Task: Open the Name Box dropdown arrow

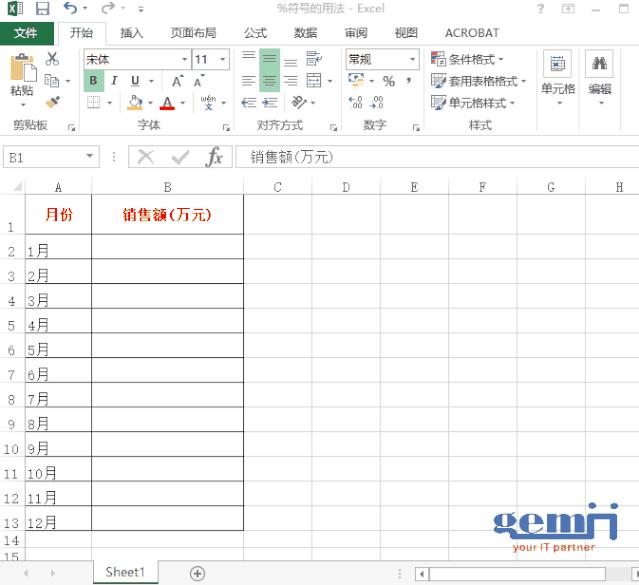Action: click(x=90, y=157)
